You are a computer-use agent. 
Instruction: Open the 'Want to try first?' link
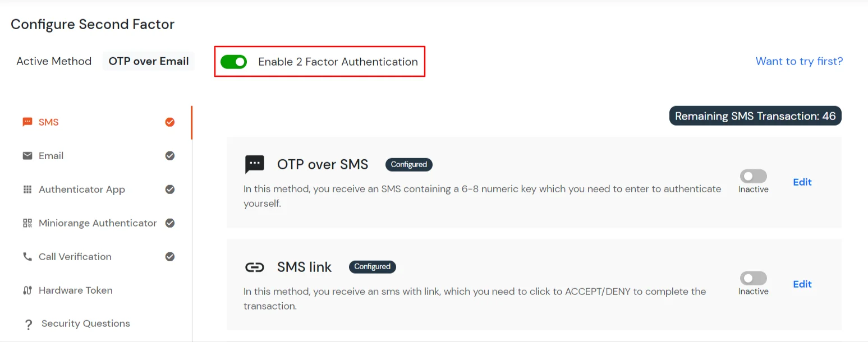pyautogui.click(x=799, y=62)
